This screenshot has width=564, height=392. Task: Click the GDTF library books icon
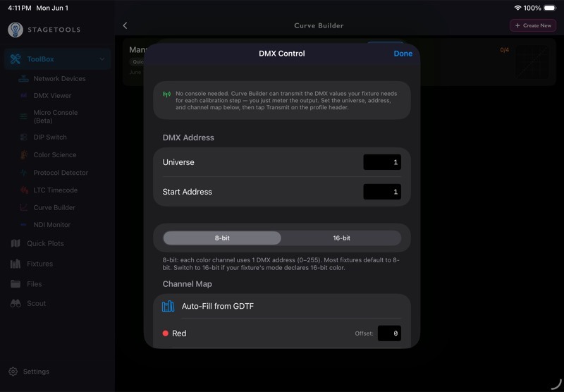(x=168, y=306)
